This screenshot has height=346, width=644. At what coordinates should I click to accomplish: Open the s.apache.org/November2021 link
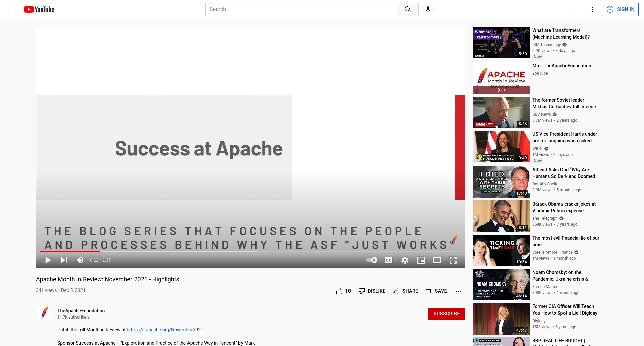[x=165, y=330]
